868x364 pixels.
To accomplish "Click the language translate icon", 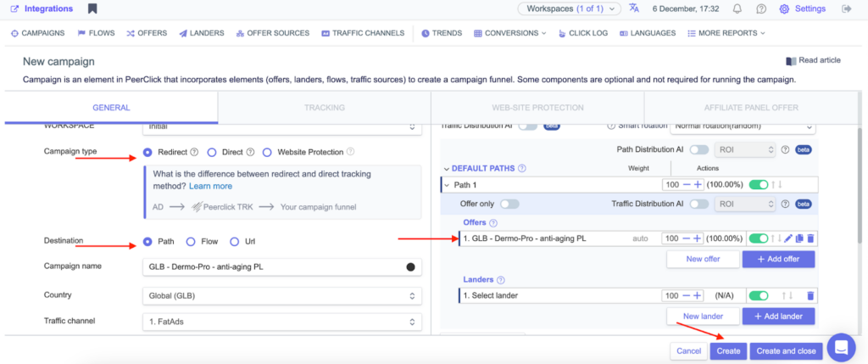I will [x=634, y=8].
